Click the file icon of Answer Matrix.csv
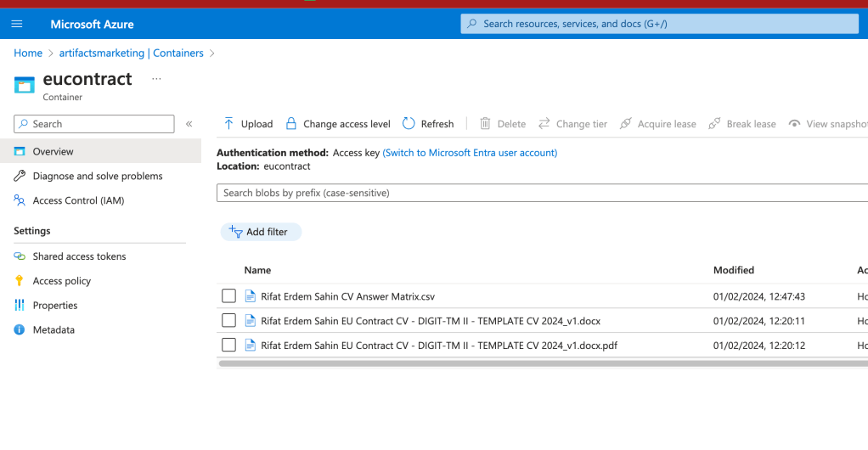 point(251,296)
